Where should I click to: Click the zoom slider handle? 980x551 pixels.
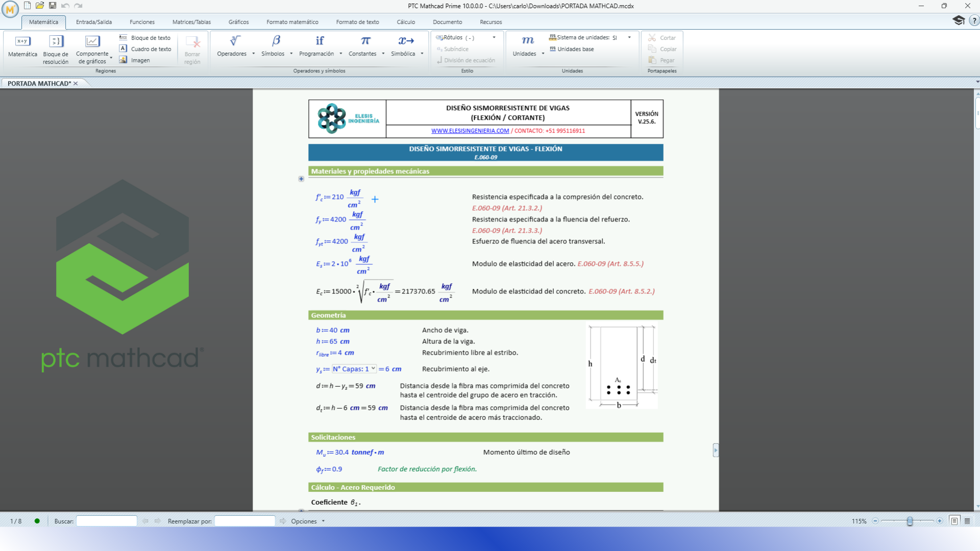(910, 521)
